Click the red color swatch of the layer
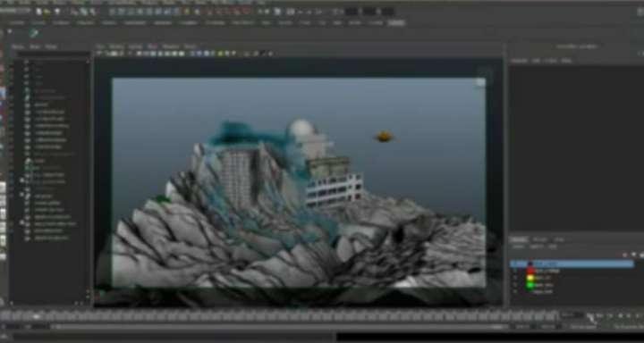The width and height of the screenshot is (644, 343). [x=530, y=271]
